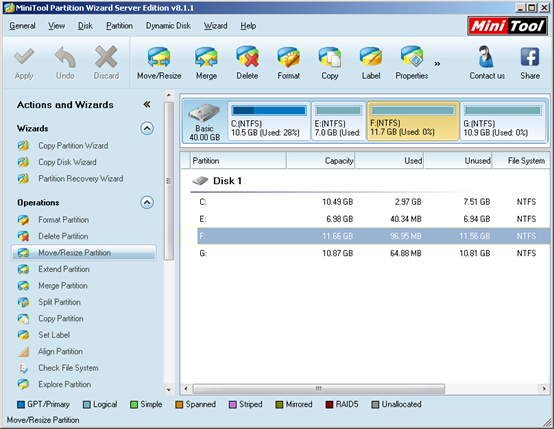Choose Copy Partition operation

click(61, 318)
